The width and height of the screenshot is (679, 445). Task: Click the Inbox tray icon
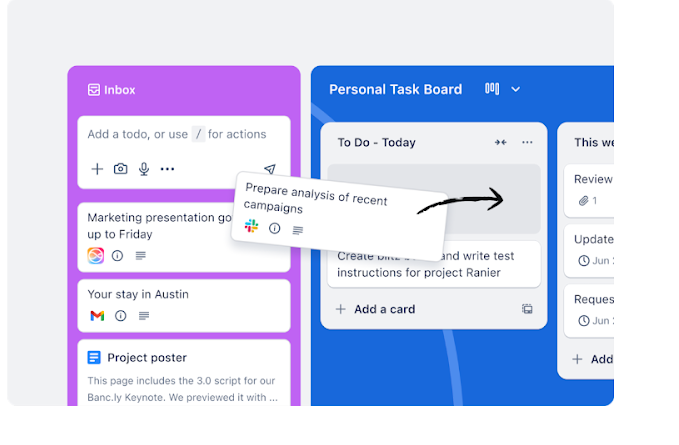tap(94, 90)
